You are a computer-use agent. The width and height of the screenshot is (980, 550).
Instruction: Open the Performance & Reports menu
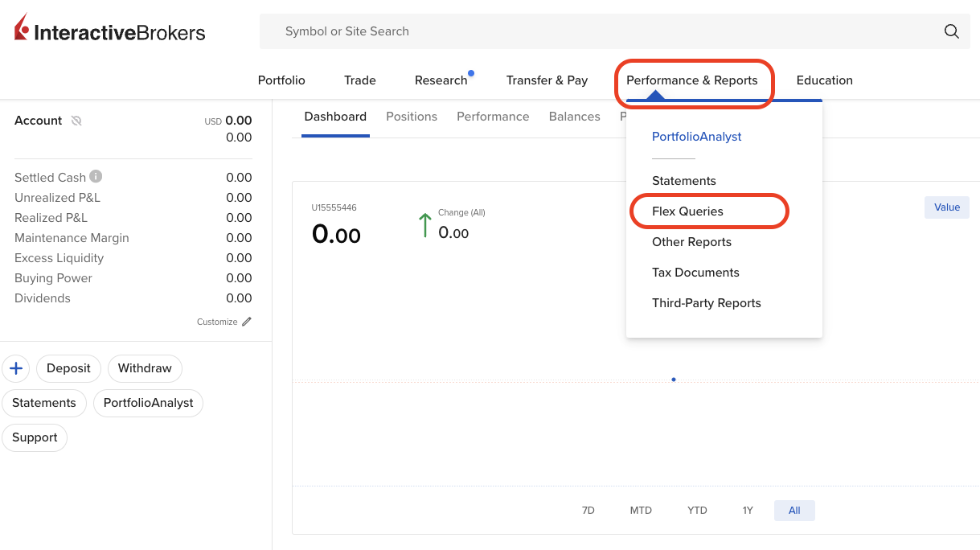(691, 80)
